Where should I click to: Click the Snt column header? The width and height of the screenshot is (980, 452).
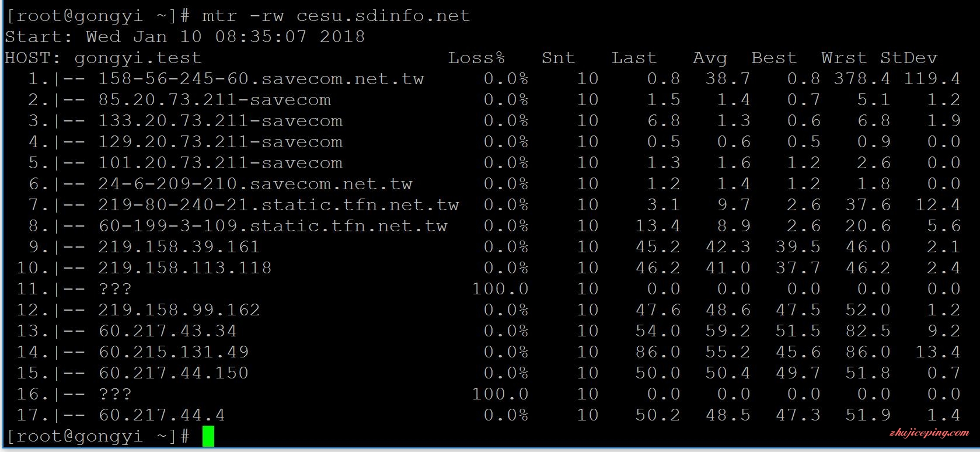(558, 58)
